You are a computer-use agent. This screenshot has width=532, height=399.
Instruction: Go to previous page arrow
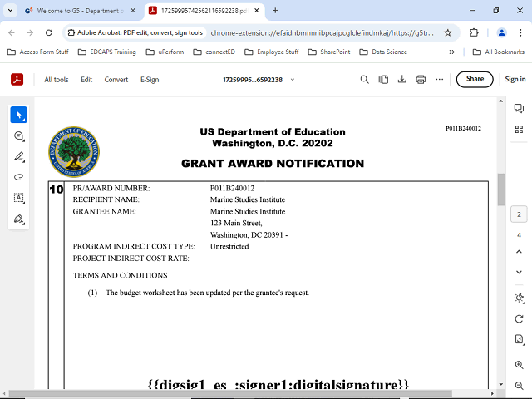pos(519,252)
